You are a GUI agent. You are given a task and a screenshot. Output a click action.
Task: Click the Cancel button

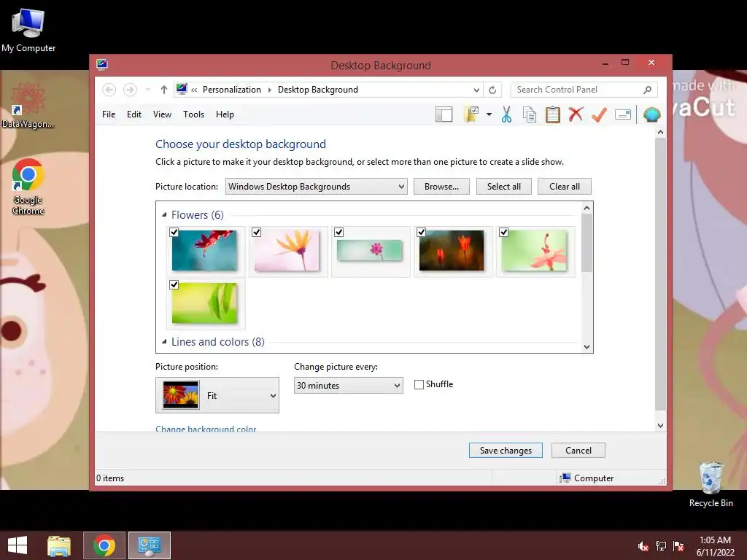tap(578, 451)
